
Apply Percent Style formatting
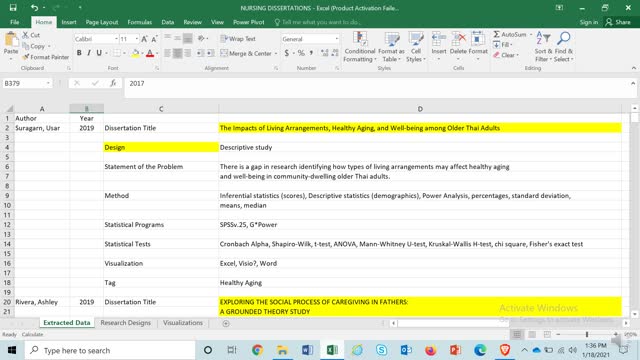[301, 53]
